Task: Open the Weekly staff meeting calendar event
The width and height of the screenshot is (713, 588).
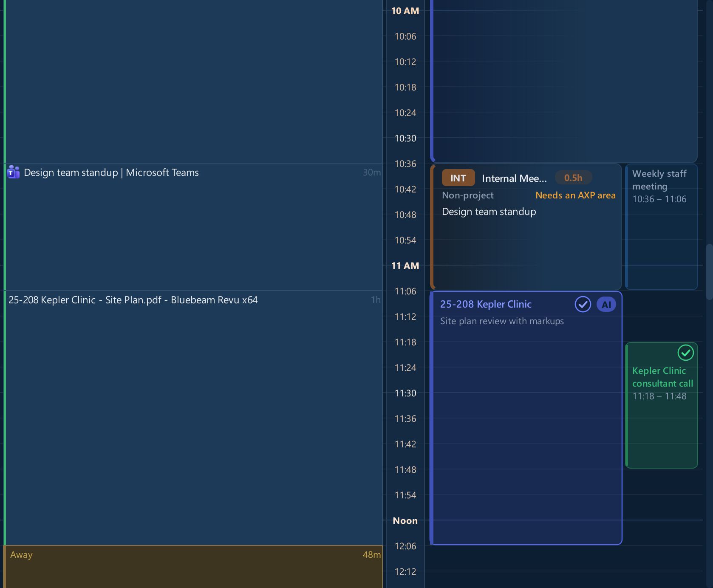Action: point(661,227)
